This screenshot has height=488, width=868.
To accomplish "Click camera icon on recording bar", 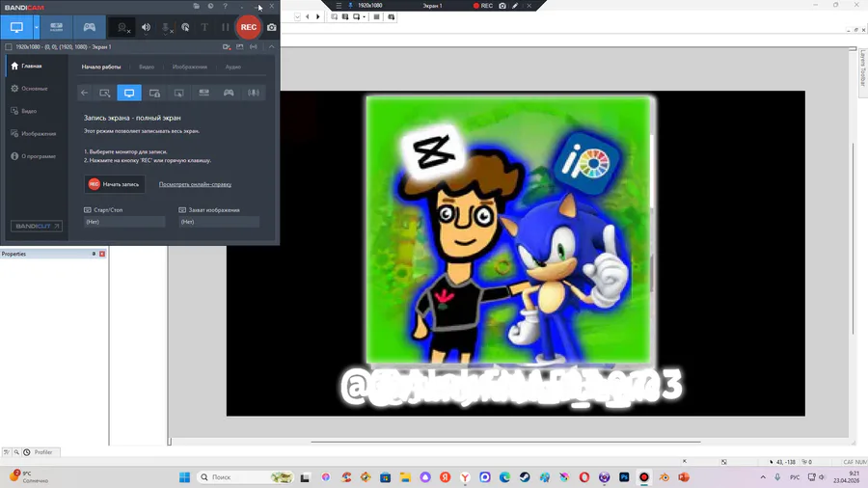I will (502, 6).
